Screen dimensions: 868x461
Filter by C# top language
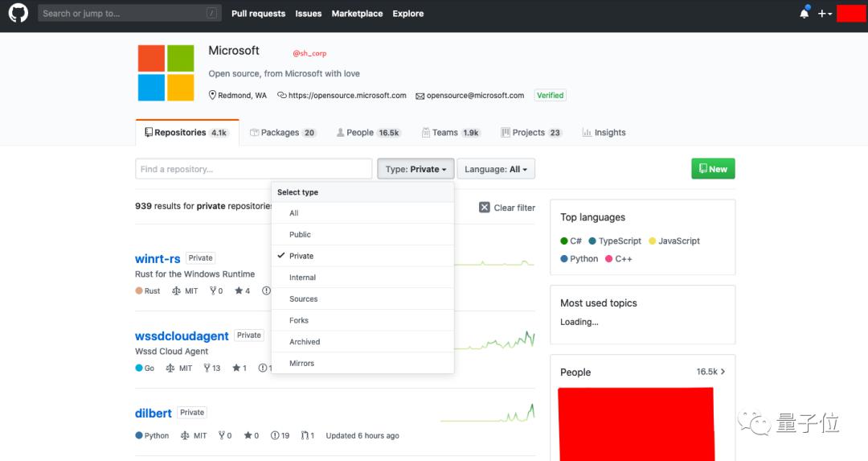(571, 241)
